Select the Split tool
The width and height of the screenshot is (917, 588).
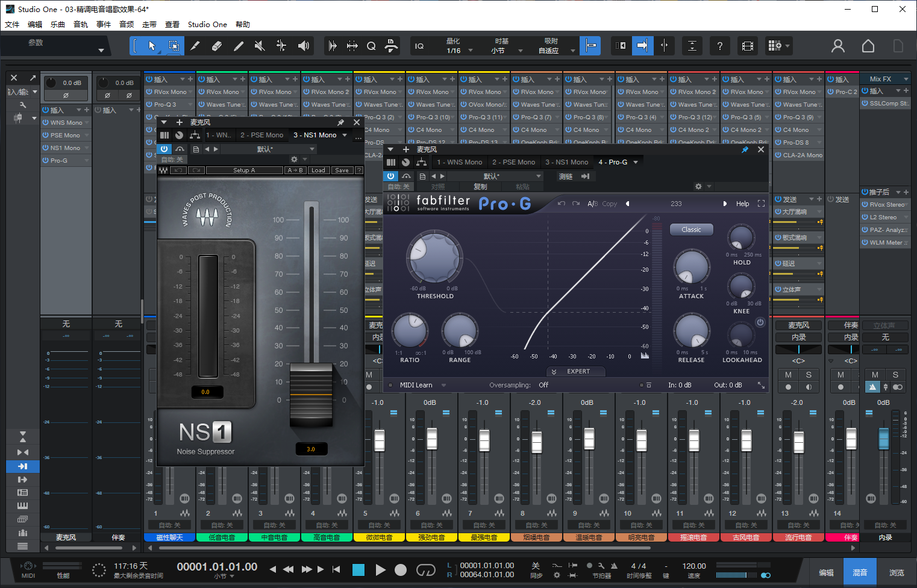pyautogui.click(x=195, y=46)
